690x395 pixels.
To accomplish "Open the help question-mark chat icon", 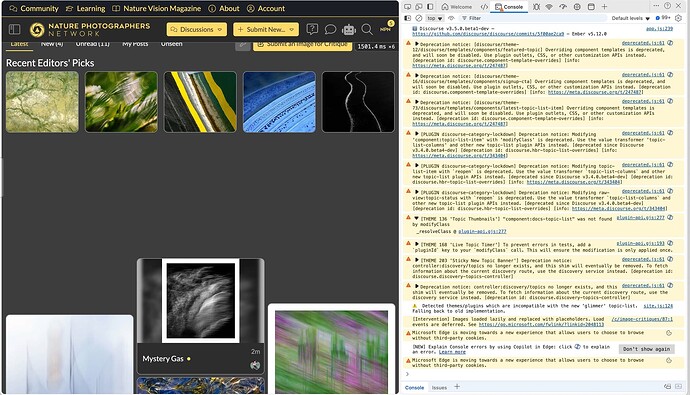I will coord(312,29).
